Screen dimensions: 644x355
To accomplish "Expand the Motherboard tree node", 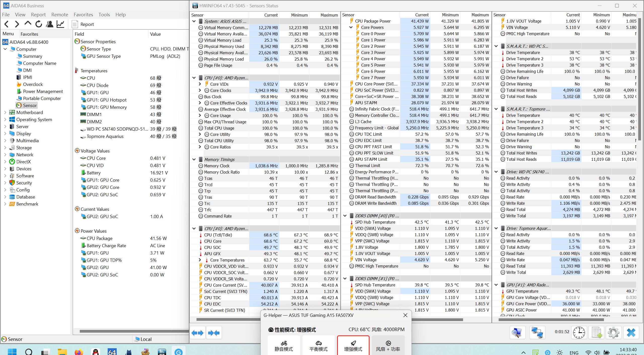I will coord(5,112).
